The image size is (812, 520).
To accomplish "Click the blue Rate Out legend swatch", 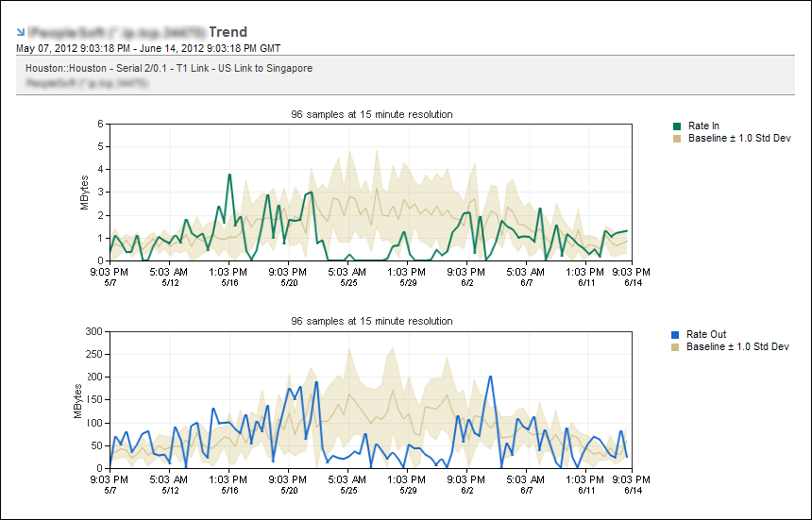I will click(x=676, y=334).
